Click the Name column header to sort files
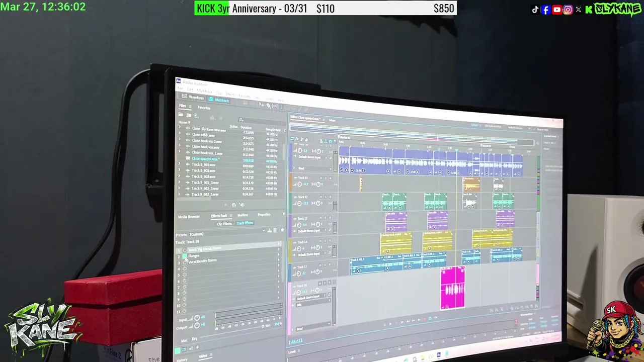Screen dimensions: 644x362 [184, 122]
